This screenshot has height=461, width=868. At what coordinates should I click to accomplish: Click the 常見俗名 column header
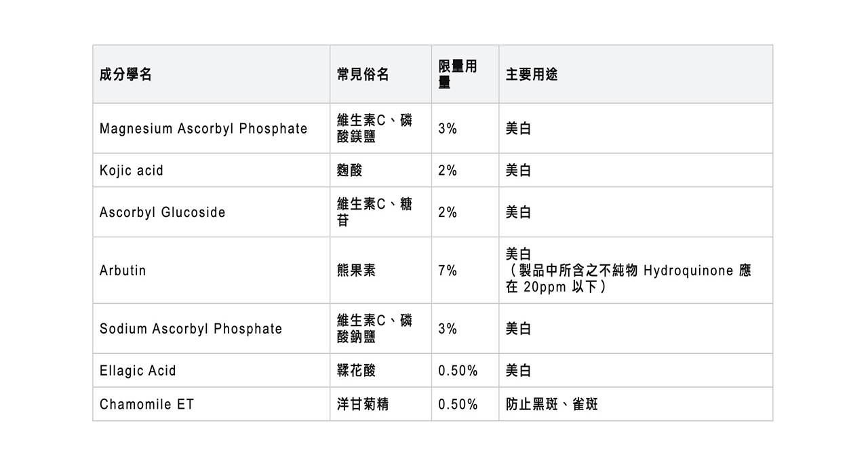point(363,75)
